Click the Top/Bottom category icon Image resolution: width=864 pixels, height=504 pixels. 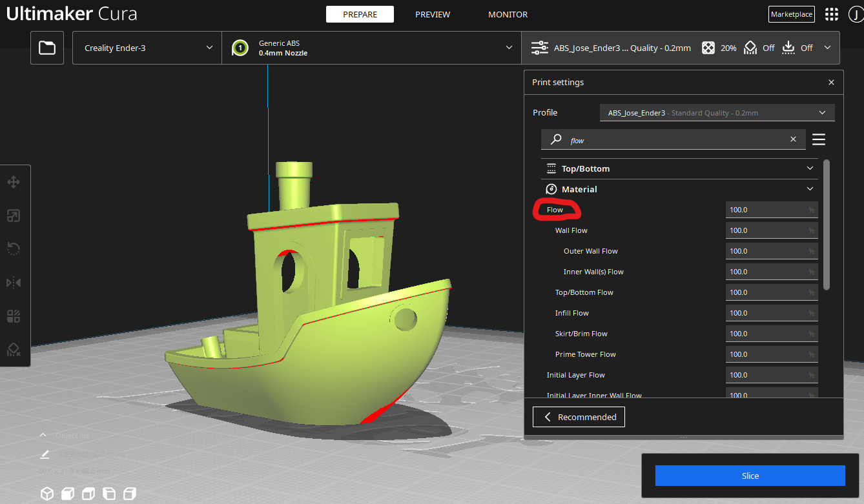[551, 168]
